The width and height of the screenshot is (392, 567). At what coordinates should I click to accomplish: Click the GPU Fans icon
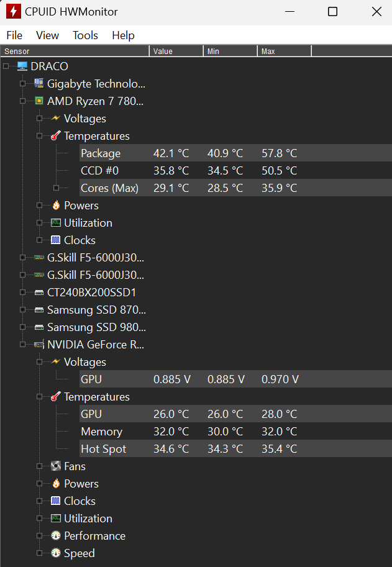(56, 466)
